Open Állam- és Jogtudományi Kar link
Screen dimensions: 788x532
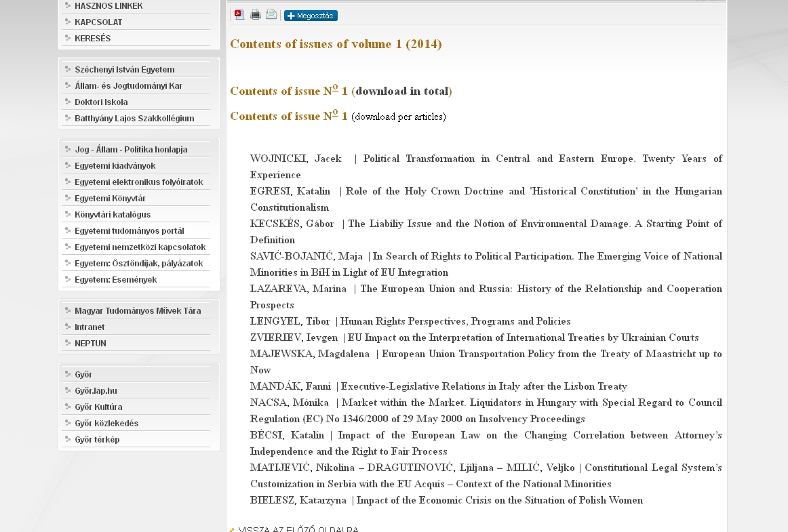click(128, 86)
